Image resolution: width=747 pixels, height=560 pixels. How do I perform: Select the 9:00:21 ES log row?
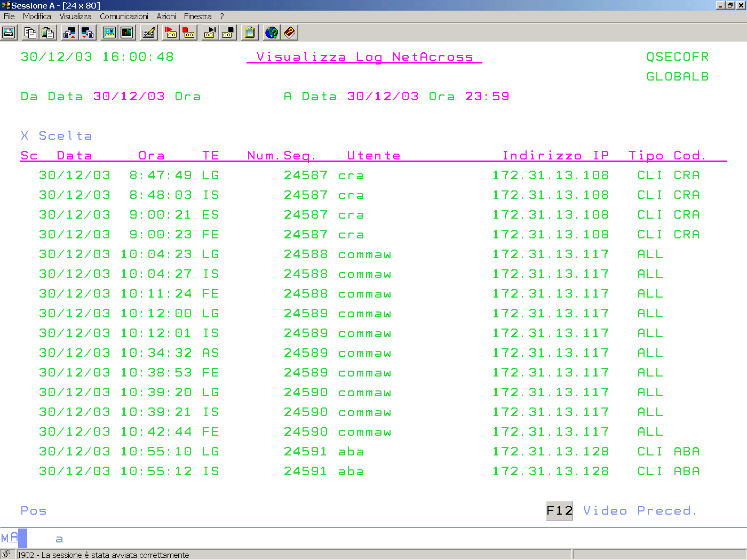pyautogui.click(x=369, y=215)
